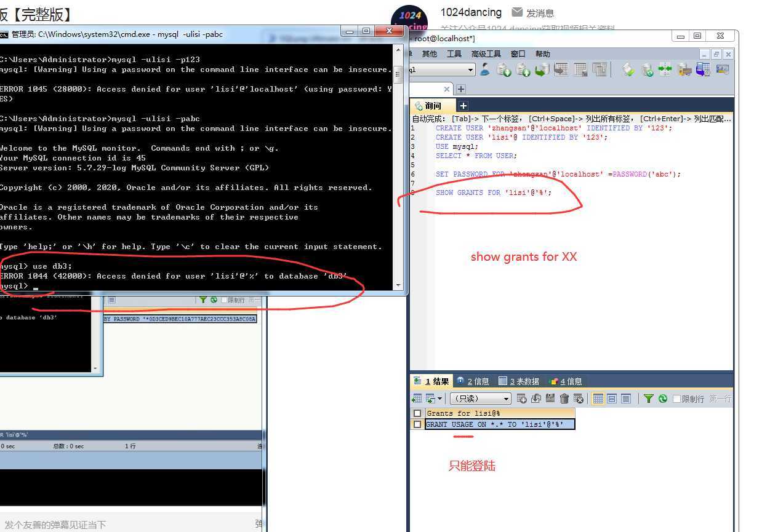Select the 询问 query tab

coord(433,106)
